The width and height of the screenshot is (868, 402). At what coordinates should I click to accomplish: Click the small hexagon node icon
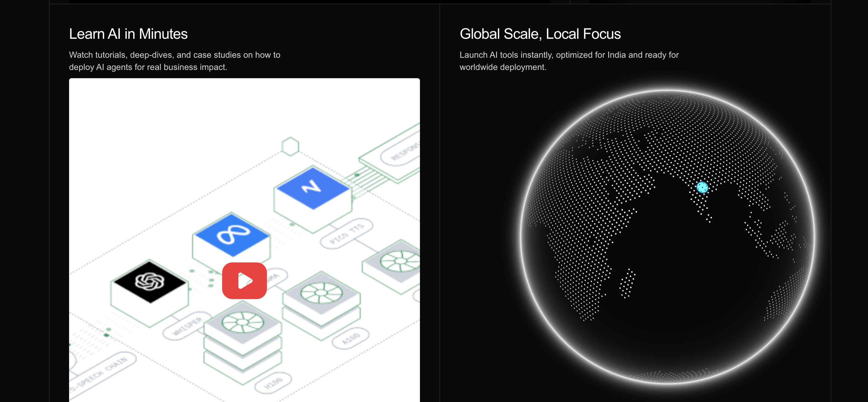(290, 146)
